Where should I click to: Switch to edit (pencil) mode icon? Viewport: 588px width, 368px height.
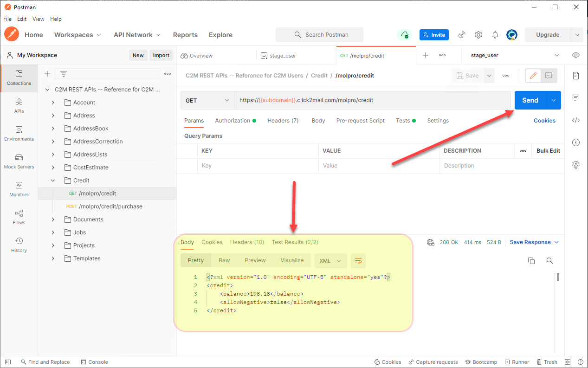[x=533, y=76]
